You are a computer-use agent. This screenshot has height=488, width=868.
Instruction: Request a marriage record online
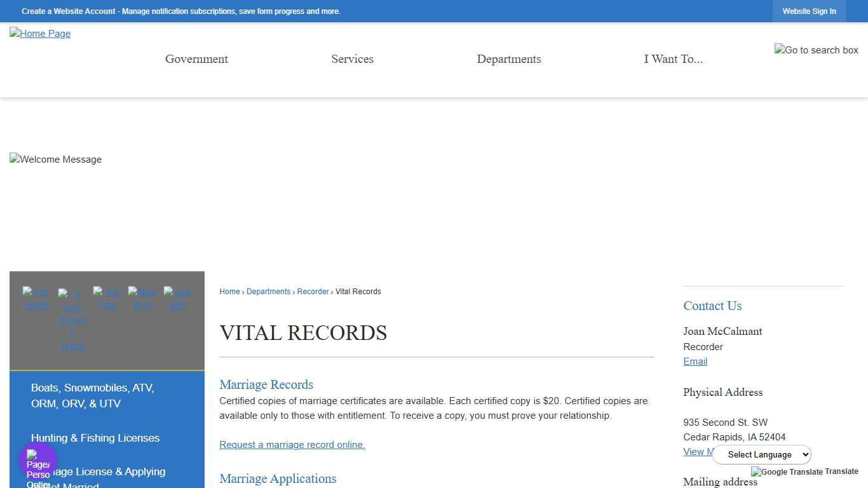292,445
